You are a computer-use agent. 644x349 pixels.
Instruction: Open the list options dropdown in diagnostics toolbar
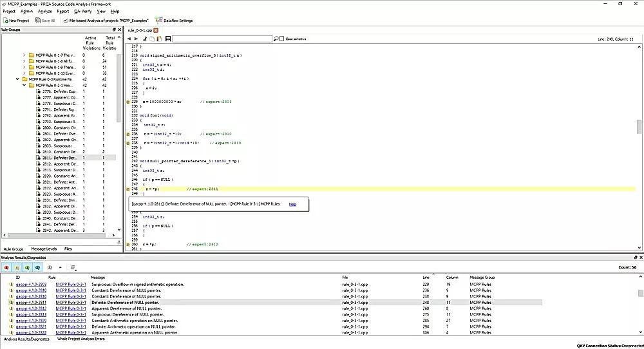click(x=73, y=267)
